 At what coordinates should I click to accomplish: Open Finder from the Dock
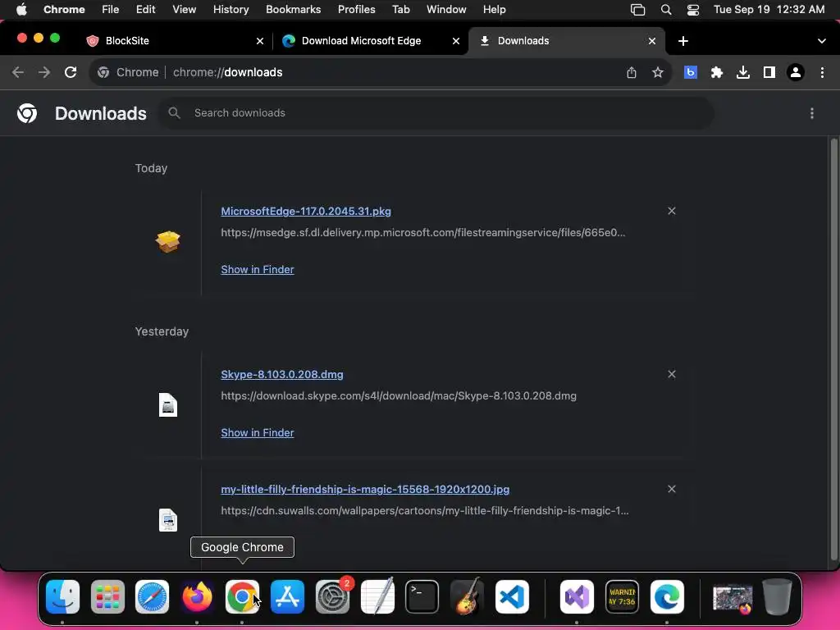pos(62,597)
